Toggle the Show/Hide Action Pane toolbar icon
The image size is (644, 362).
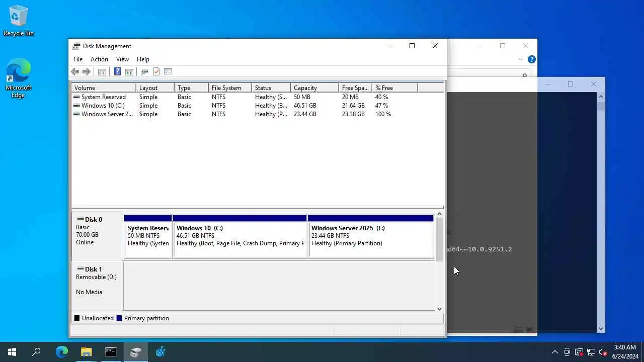pos(129,72)
